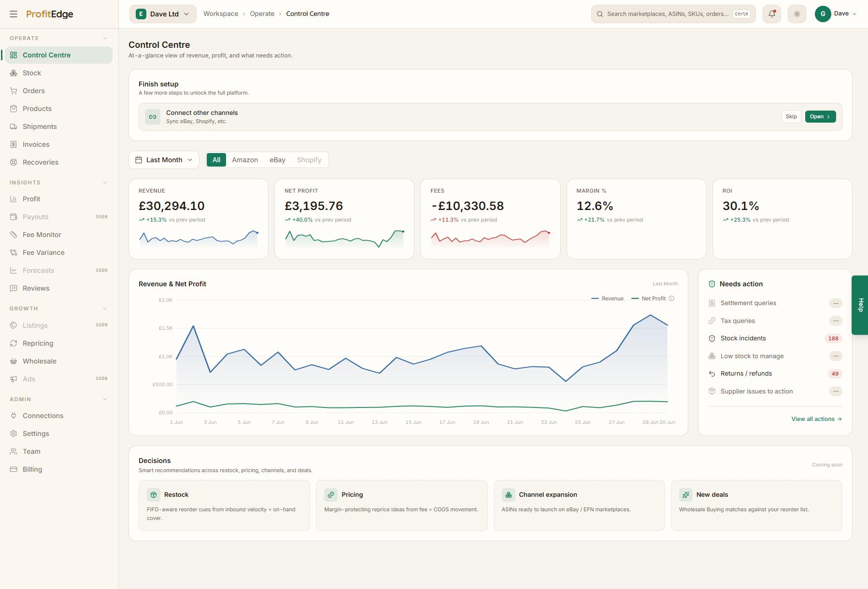Focus the search marketplaces, ASINs, SKUs field
This screenshot has width=868, height=589.
673,14
